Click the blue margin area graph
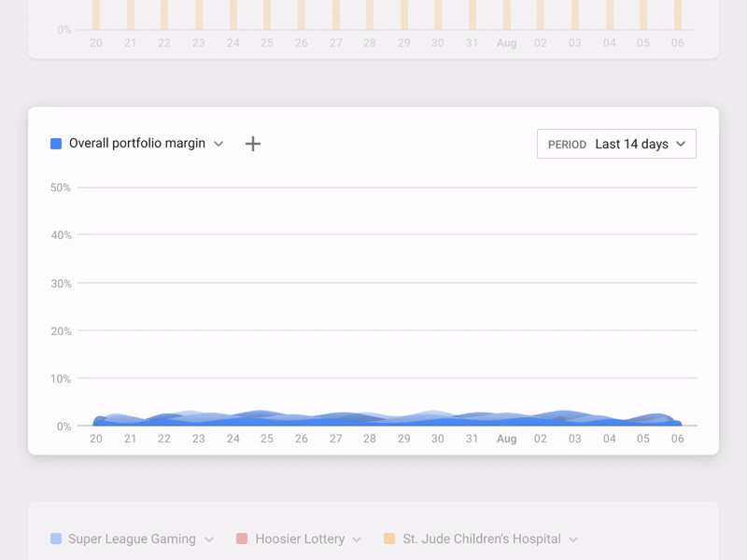 (x=387, y=418)
